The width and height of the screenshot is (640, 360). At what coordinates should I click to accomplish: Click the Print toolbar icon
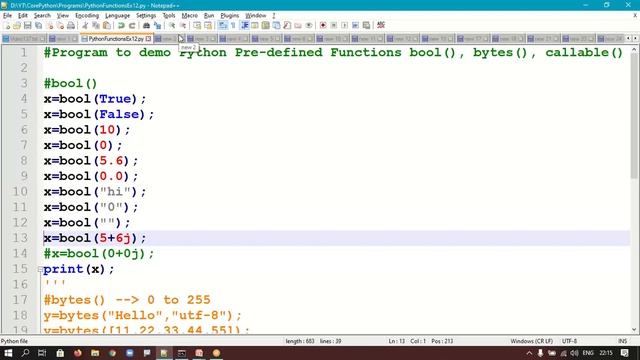pyautogui.click(x=71, y=25)
